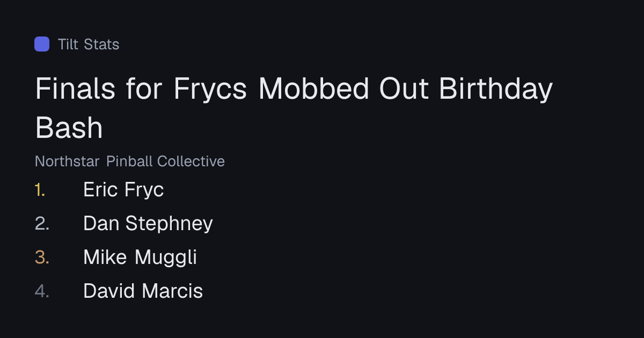The image size is (644, 338).
Task: Select third-place player Mike Muggli
Action: [x=140, y=258]
